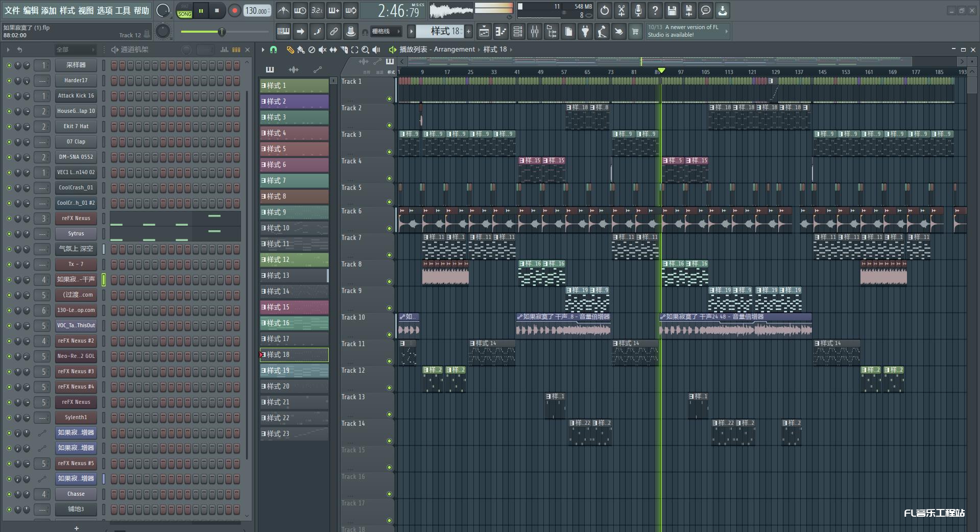980x532 pixels.
Task: Mute Track 3 in the playlist
Action: (389, 152)
